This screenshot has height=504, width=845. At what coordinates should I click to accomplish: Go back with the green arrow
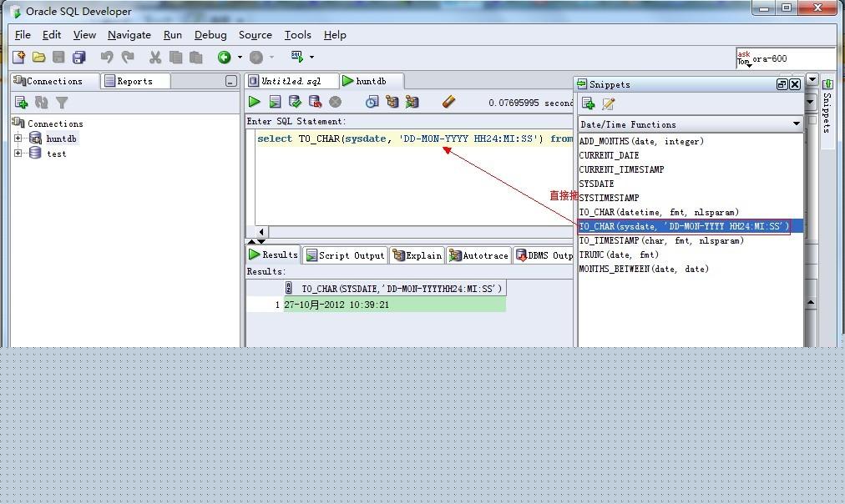(224, 57)
